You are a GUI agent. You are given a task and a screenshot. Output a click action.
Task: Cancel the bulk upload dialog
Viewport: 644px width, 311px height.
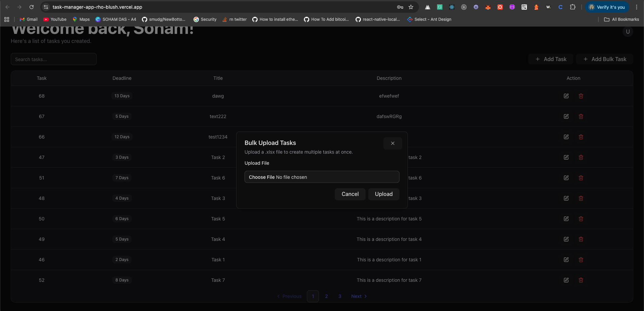pos(350,194)
